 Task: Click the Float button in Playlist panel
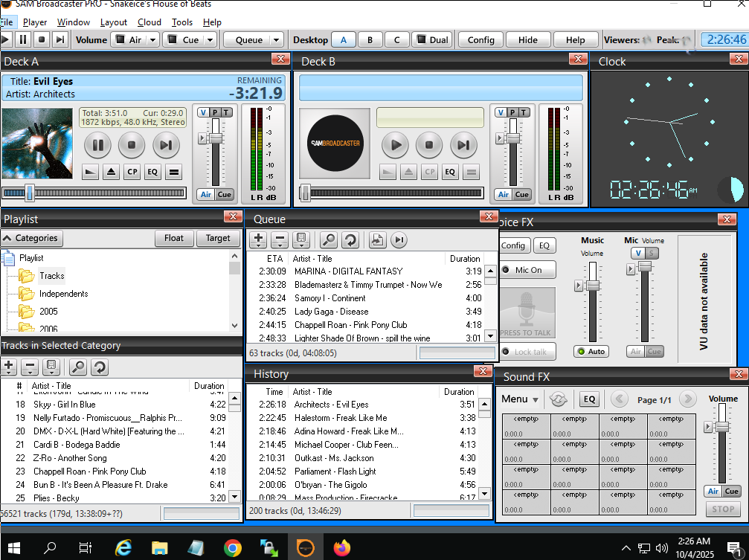174,238
